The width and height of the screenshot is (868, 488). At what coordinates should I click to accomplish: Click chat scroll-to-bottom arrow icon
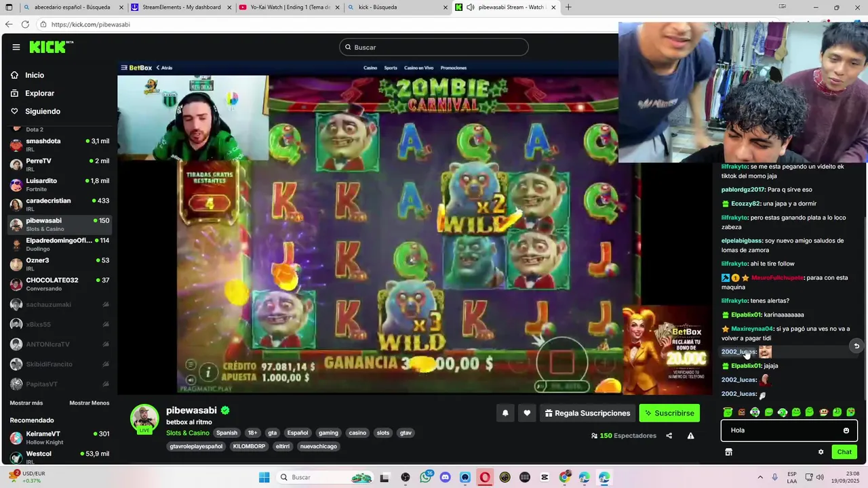pyautogui.click(x=856, y=346)
